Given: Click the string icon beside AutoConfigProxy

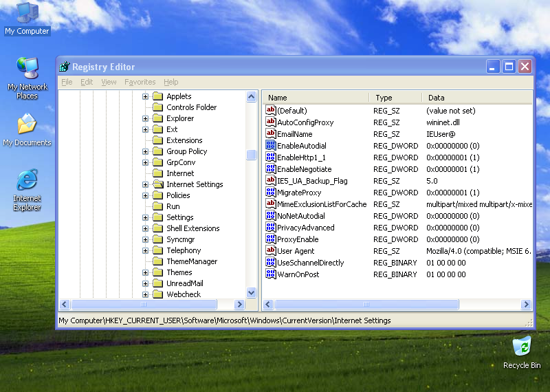Looking at the screenshot, I should (270, 122).
